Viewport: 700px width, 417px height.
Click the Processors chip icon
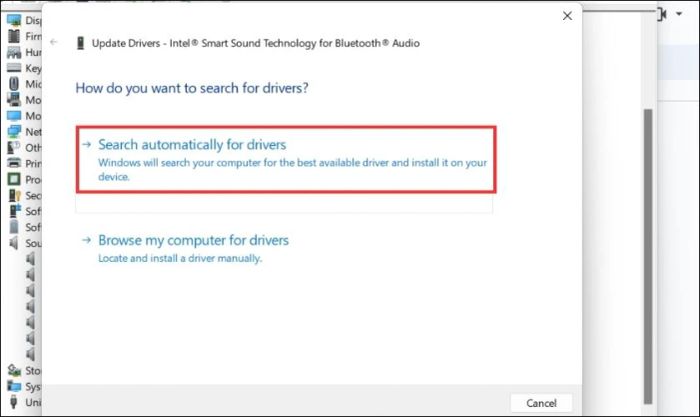click(14, 179)
